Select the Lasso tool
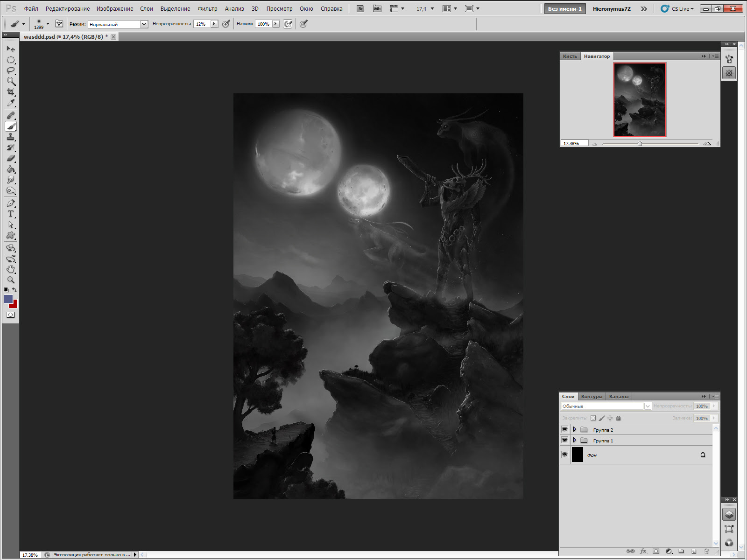 click(11, 70)
